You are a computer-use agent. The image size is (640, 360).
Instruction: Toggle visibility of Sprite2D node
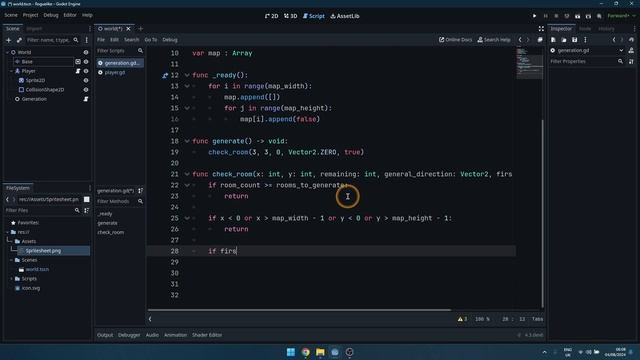tap(86, 80)
